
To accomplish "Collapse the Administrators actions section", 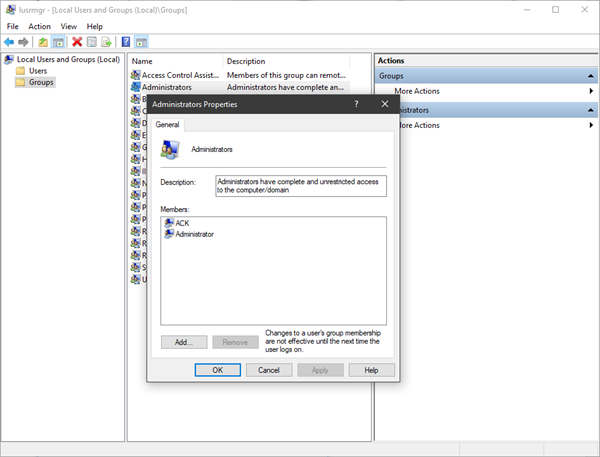I will click(x=591, y=110).
